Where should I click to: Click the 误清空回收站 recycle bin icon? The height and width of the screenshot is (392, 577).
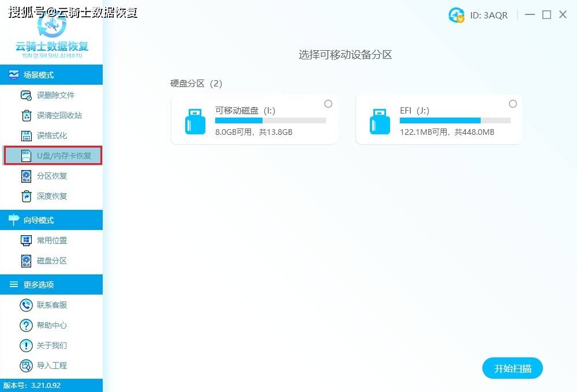coord(26,115)
